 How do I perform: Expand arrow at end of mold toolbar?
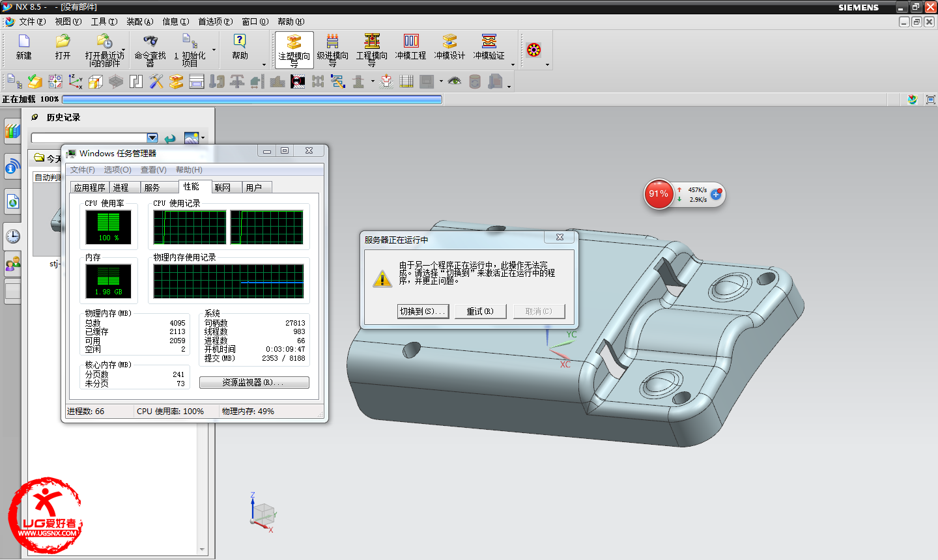click(x=509, y=87)
